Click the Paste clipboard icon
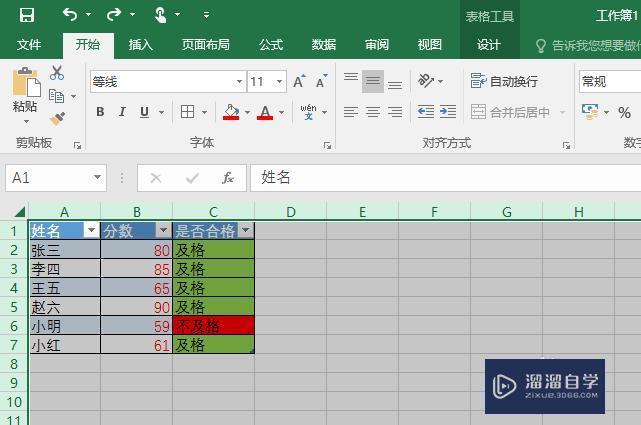The width and height of the screenshot is (641, 425). (26, 82)
